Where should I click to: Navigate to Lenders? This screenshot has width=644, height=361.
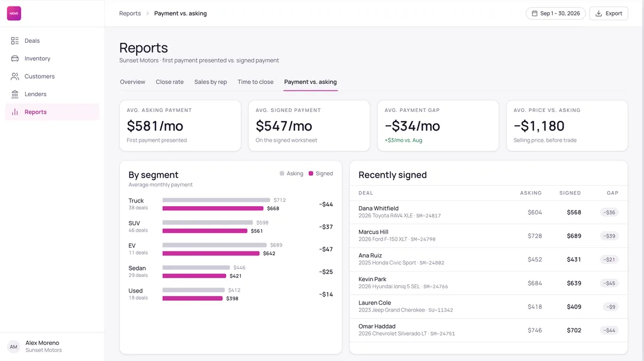tap(52, 94)
